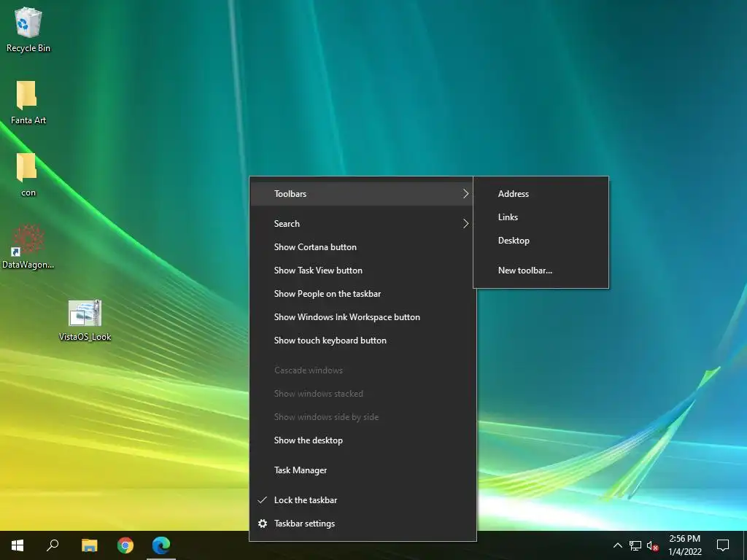
Task: Select the DataWagon shortcut icon
Action: click(x=27, y=239)
